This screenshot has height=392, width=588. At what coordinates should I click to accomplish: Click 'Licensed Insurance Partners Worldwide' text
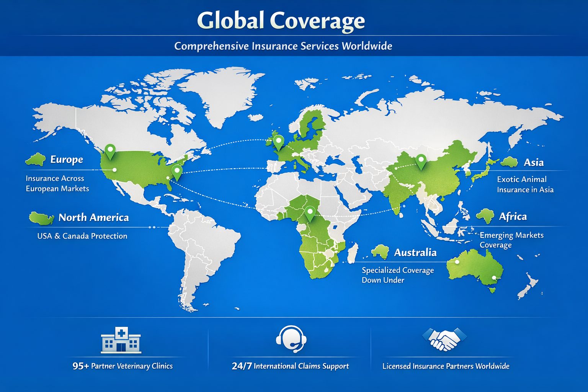[446, 366]
